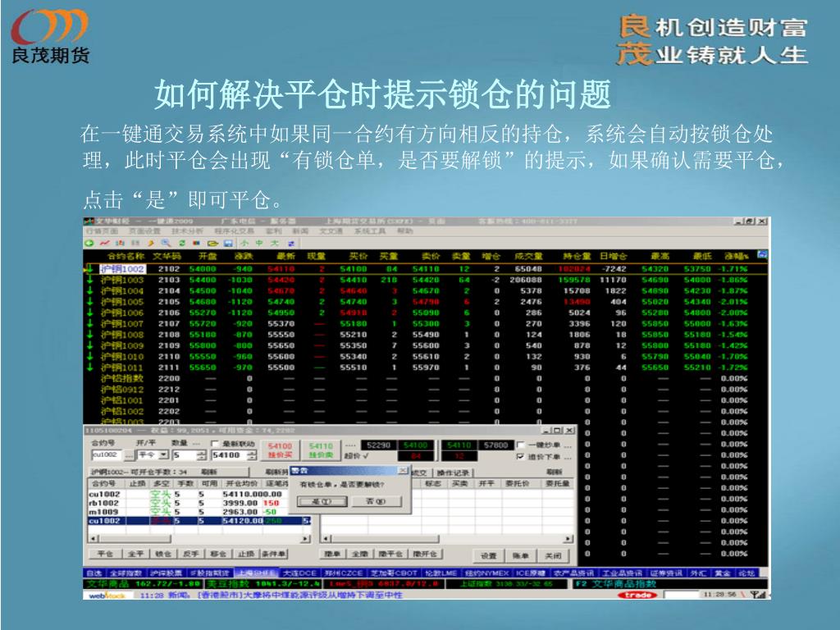
Task: Open the 系统工具 menu
Action: [x=370, y=231]
